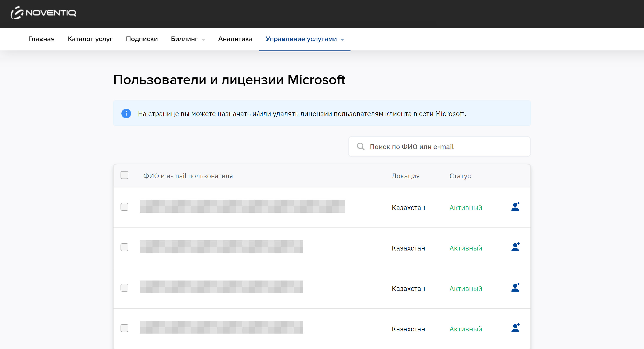Click the Noventiq logo
Screen dimensions: 644x349
click(x=43, y=13)
